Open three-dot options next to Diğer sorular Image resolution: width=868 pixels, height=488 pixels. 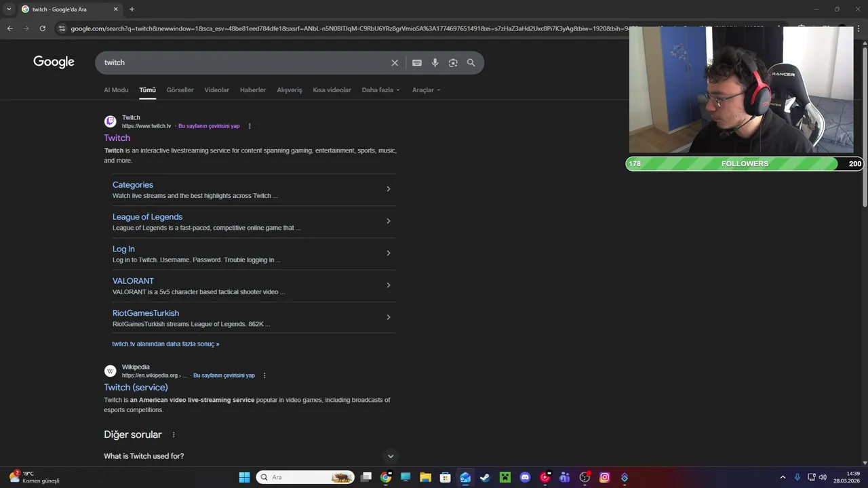(174, 435)
